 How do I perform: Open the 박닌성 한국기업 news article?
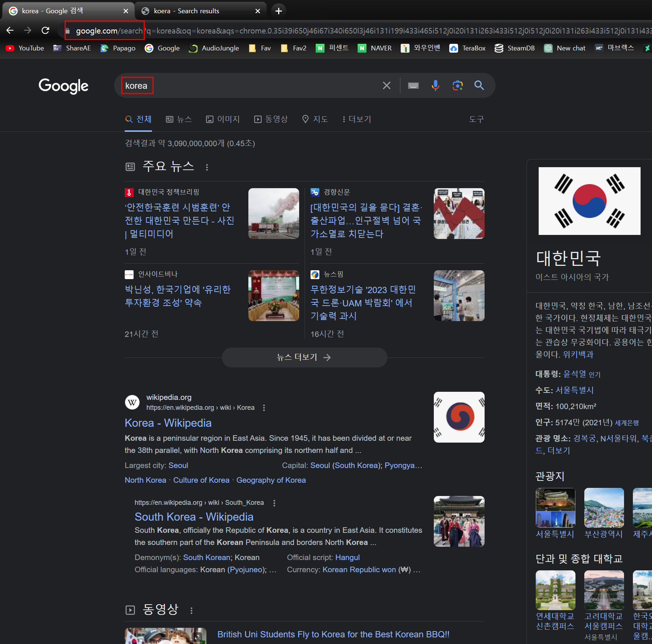[178, 296]
